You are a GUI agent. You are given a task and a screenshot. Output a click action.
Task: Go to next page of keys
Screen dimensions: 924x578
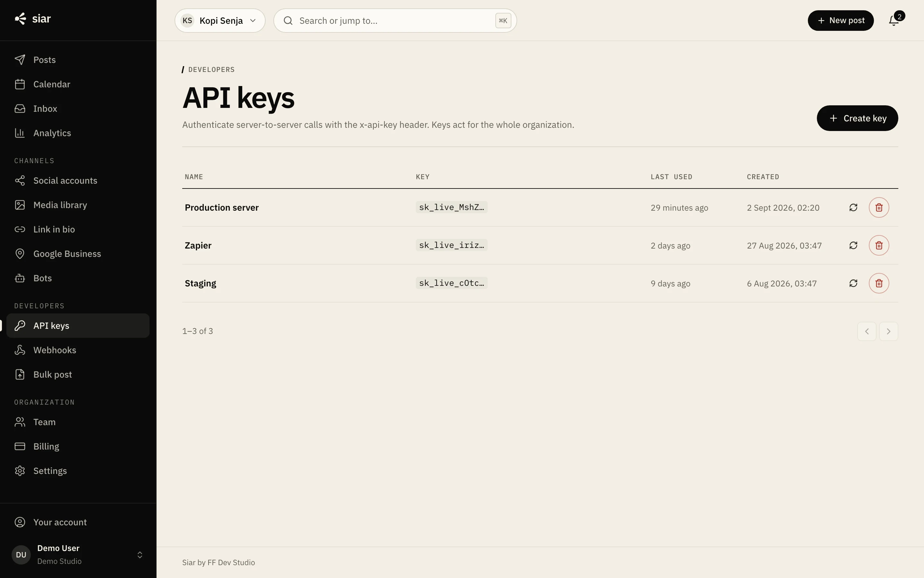(x=888, y=331)
